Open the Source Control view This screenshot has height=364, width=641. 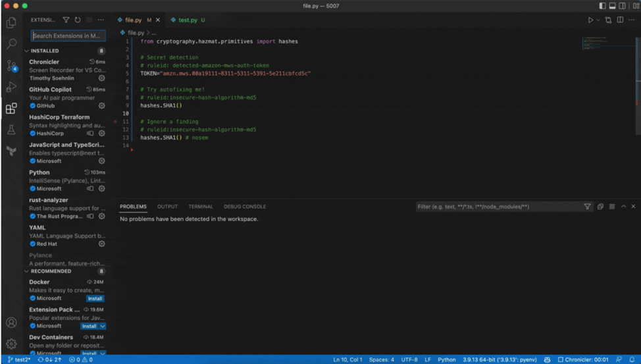11,66
